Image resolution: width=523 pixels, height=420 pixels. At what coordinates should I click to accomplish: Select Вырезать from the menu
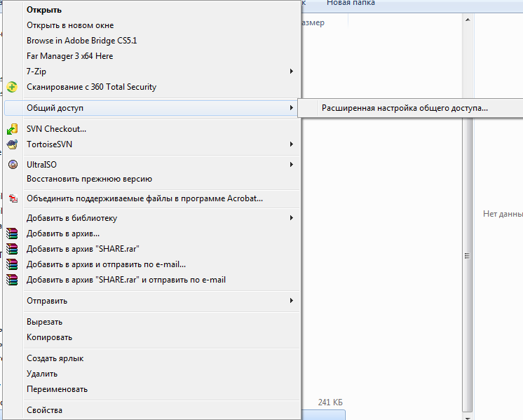pyautogui.click(x=151, y=322)
